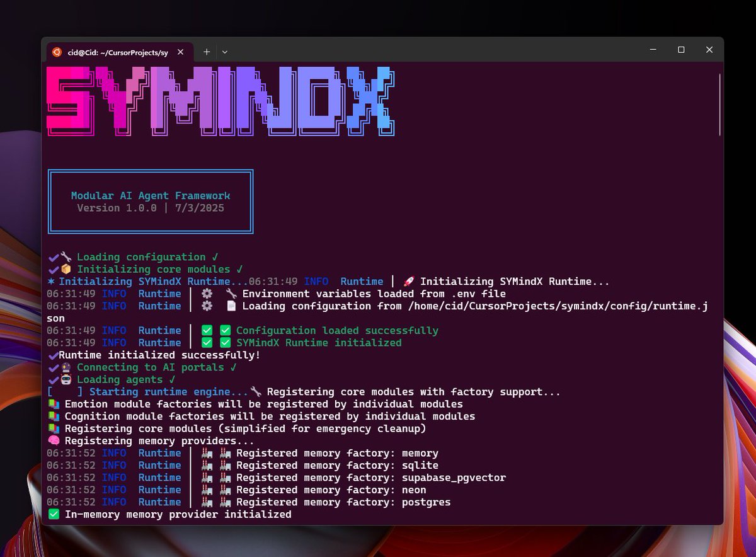Click wrench emoji before Environment variables loaded
This screenshot has height=557, width=756.
click(x=231, y=294)
